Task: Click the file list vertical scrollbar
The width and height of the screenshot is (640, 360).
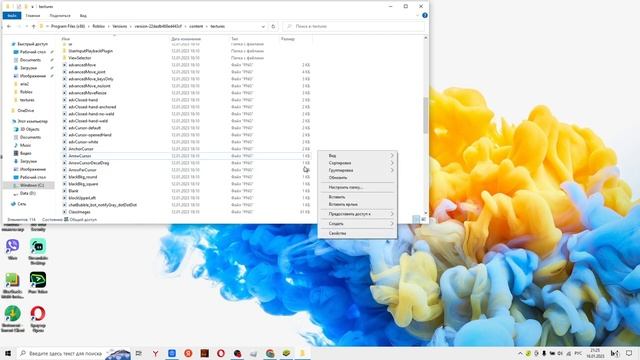Action: click(x=426, y=115)
